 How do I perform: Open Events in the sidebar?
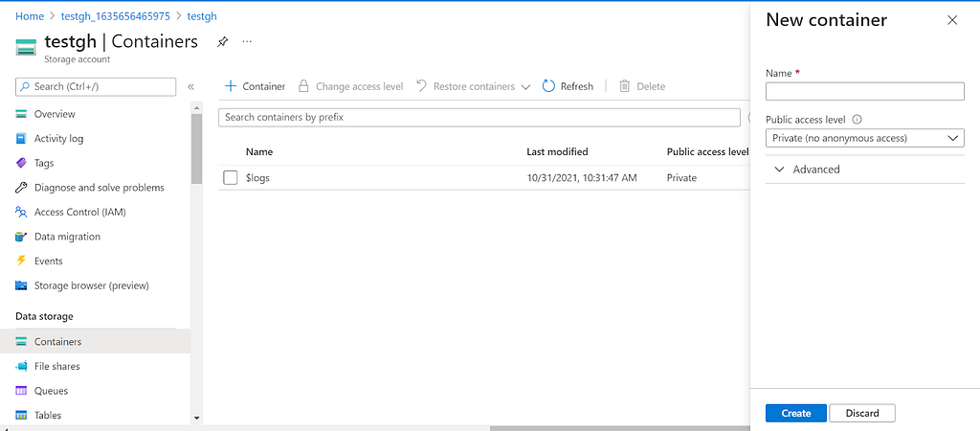coord(48,261)
